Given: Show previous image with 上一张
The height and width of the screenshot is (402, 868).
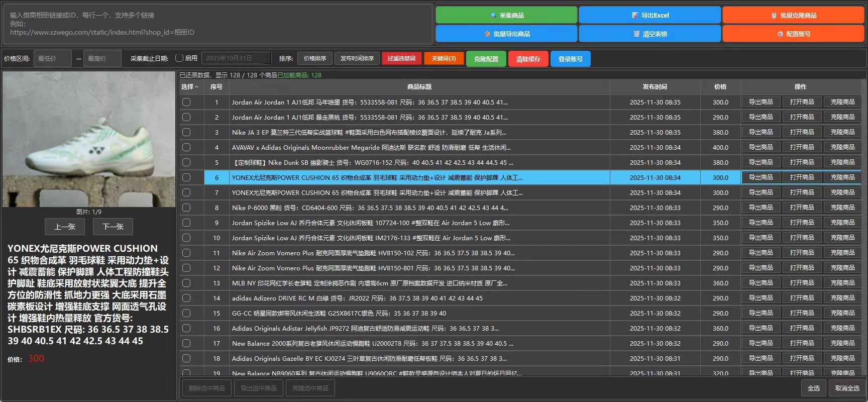Looking at the screenshot, I should point(65,227).
